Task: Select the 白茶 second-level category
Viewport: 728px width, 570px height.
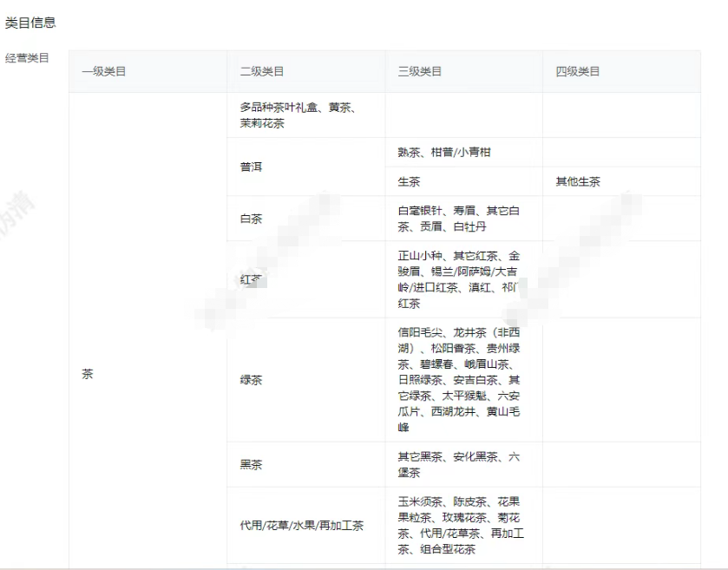Action: coord(251,219)
